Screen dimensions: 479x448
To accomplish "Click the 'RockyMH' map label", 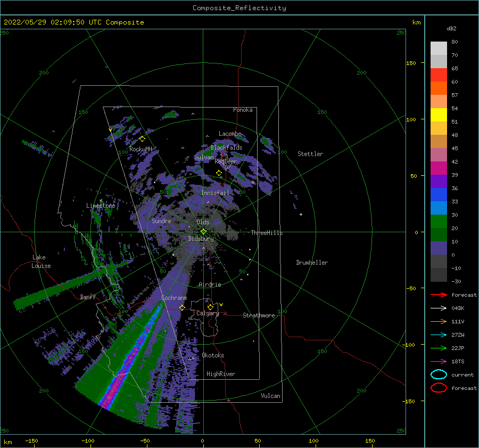I will pos(141,149).
